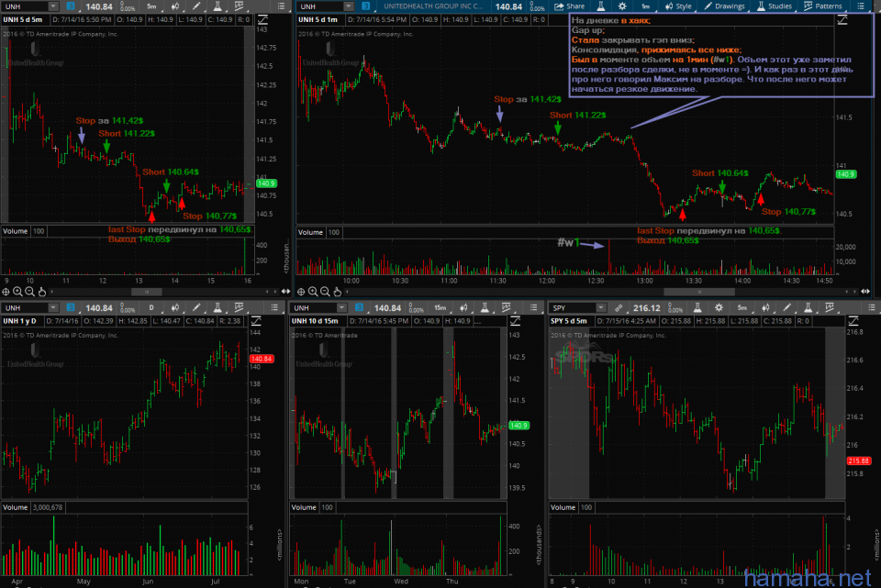Toggle scale fit icon on UNH 5d 1m chart
This screenshot has width=881, height=588.
[x=842, y=19]
